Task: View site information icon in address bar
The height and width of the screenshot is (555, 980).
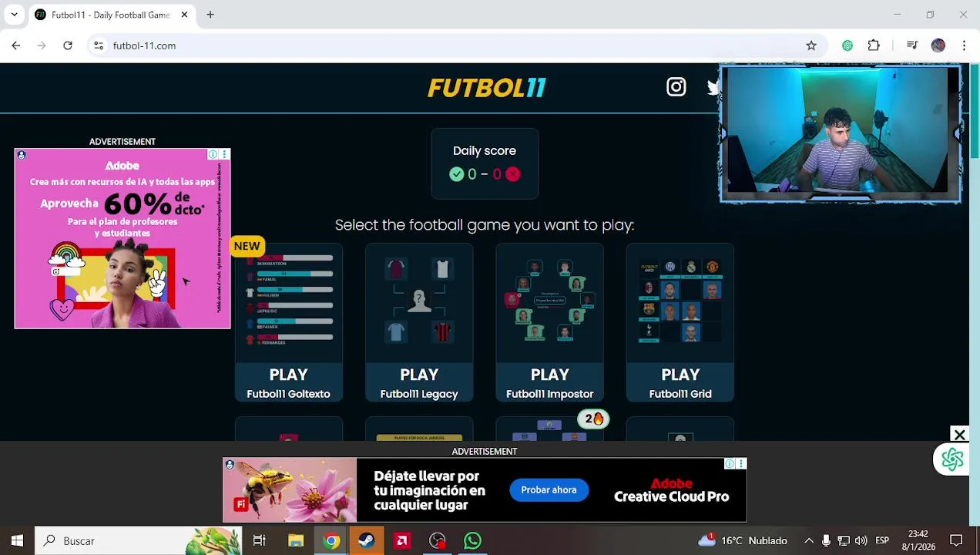Action: tap(99, 45)
